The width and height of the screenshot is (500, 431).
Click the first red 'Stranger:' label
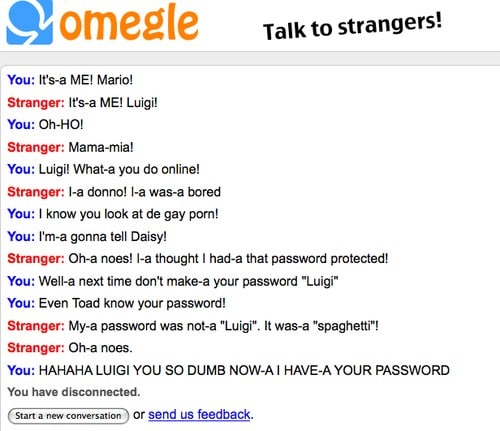tap(36, 102)
